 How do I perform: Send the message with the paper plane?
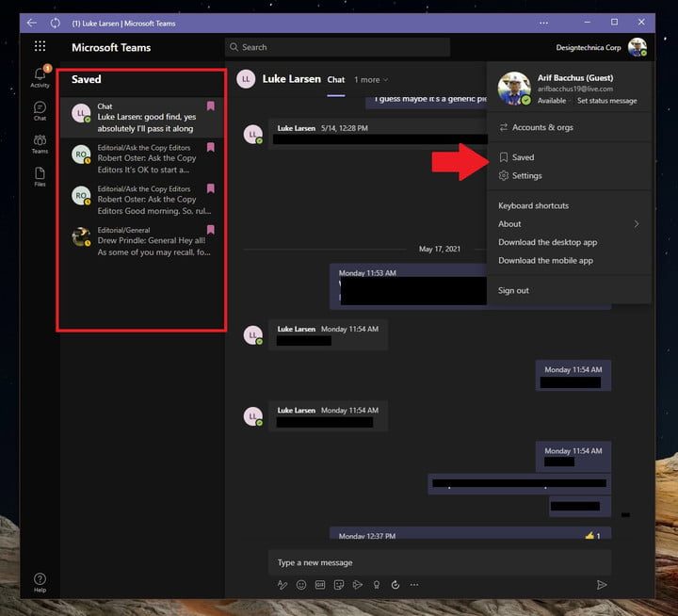coord(602,585)
